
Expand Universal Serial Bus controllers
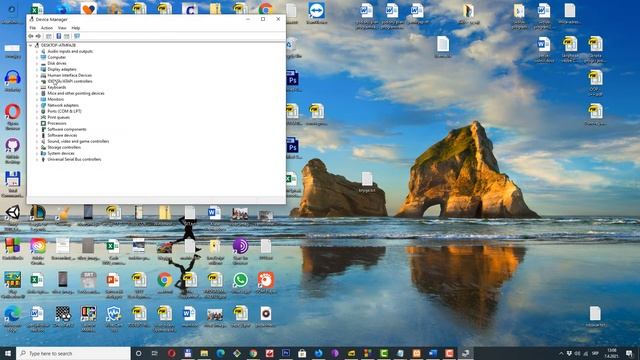click(x=37, y=160)
